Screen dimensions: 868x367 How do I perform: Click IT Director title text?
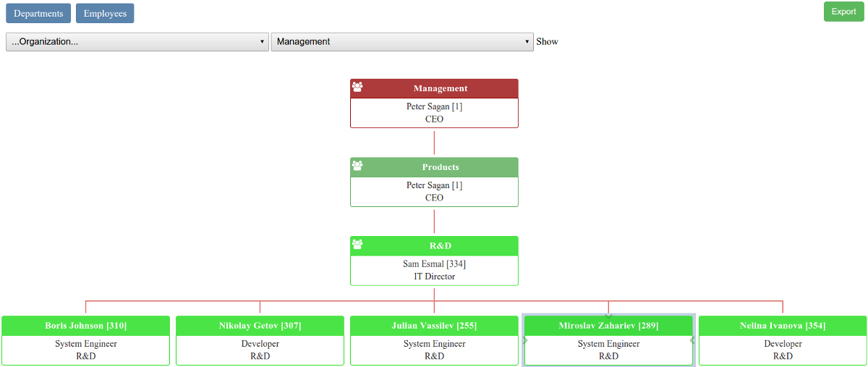(434, 277)
